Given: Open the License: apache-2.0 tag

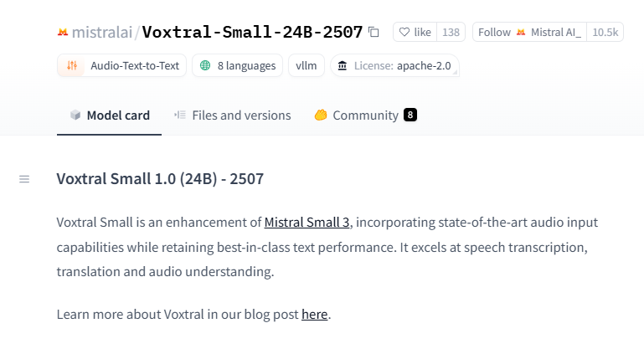Looking at the screenshot, I should coord(394,65).
